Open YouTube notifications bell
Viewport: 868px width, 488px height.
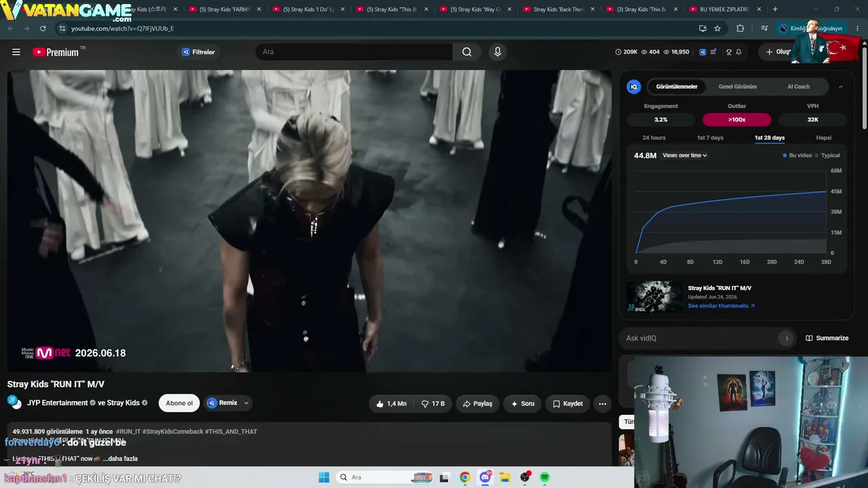[738, 52]
